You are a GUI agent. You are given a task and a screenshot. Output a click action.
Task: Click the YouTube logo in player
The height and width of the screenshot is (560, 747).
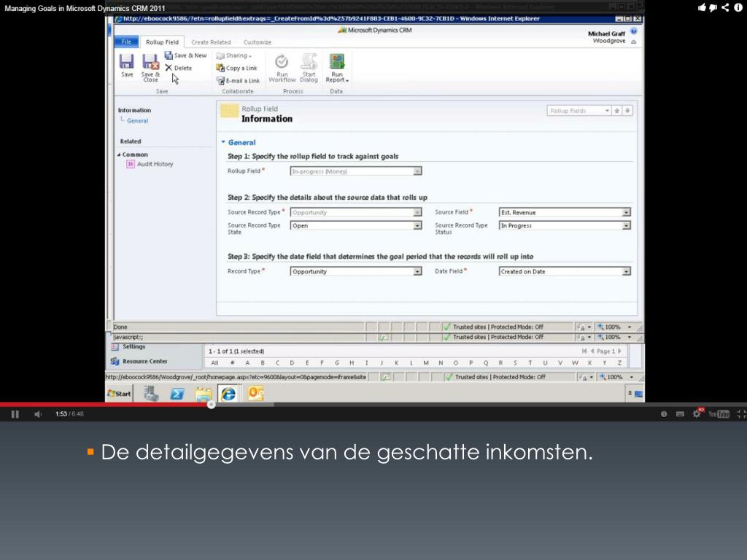(x=719, y=414)
